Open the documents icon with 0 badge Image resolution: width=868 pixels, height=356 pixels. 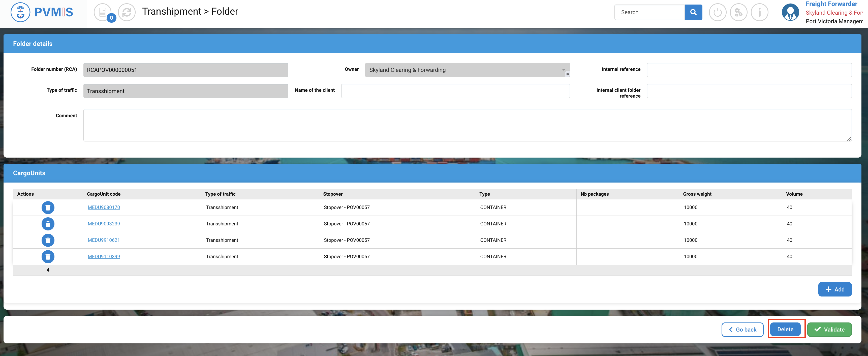click(x=103, y=12)
